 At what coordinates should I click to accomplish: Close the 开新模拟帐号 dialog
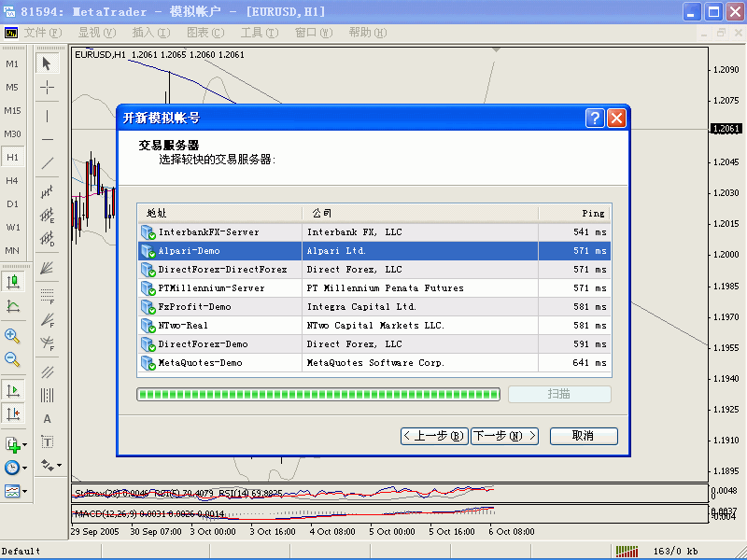pos(616,118)
